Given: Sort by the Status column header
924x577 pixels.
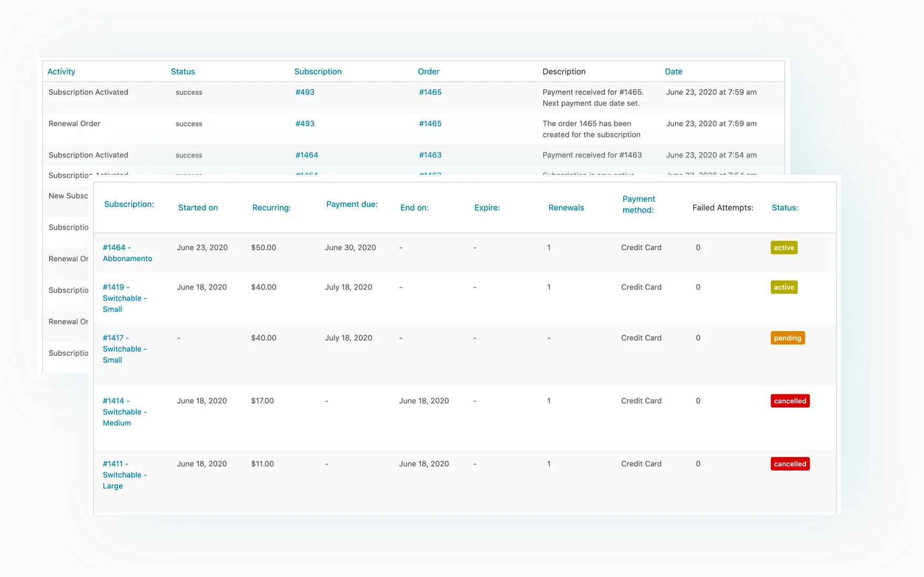Looking at the screenshot, I should point(183,72).
